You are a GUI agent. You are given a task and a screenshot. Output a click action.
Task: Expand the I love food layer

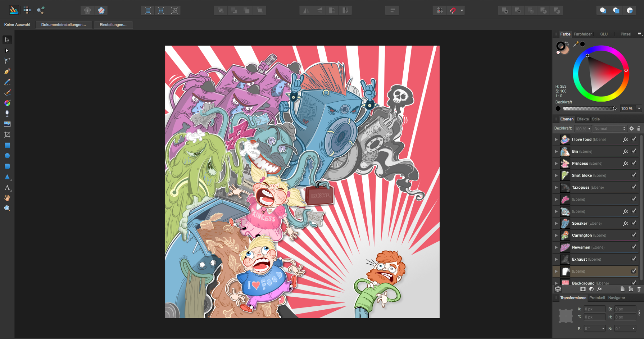pyautogui.click(x=556, y=140)
